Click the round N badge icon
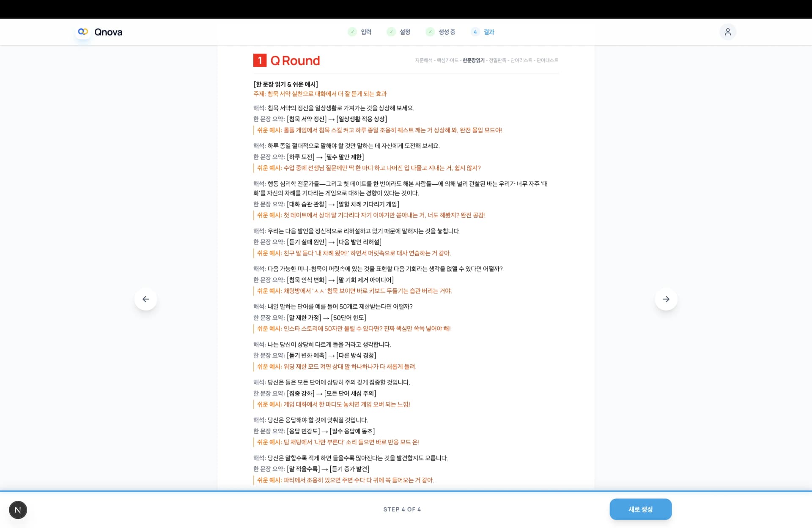Screen dimensions: 812x528 point(18,510)
